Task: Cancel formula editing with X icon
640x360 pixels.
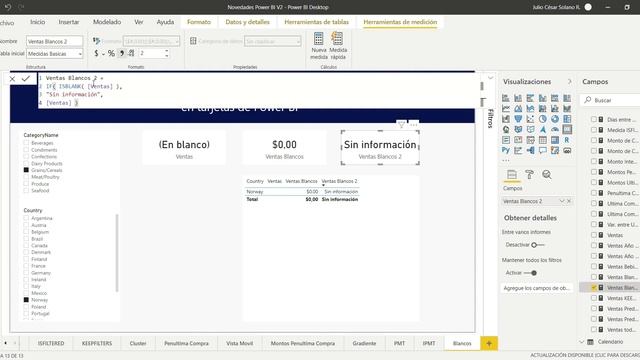Action: [x=12, y=79]
